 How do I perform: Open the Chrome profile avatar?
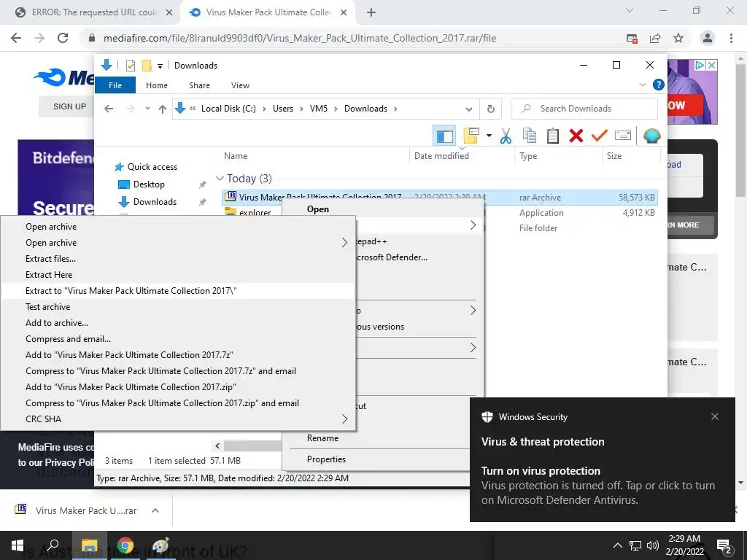(708, 38)
